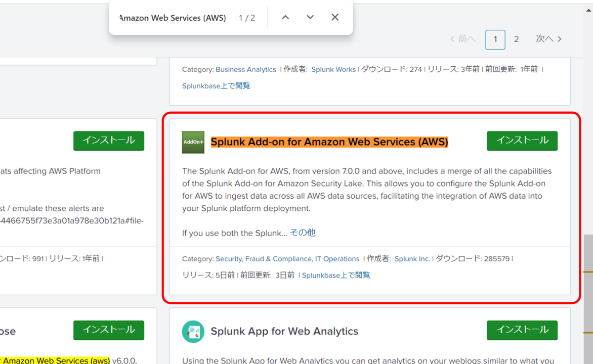Click the Splunk App for Web Analytics app icon
Viewport: 593px width, 364px height.
click(193, 331)
